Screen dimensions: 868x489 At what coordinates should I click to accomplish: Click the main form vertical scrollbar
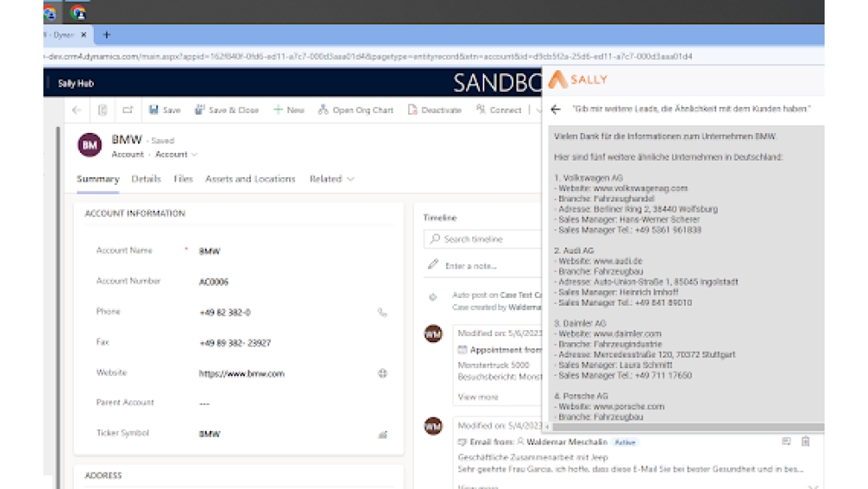[x=57, y=307]
